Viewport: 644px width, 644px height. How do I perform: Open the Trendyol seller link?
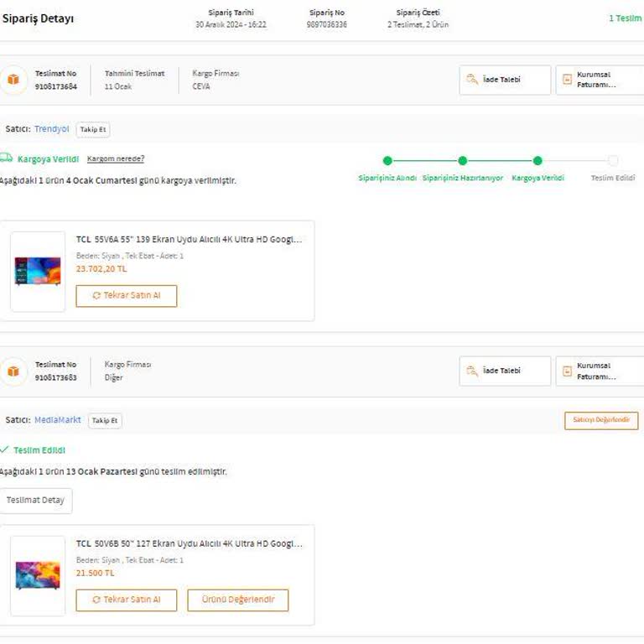tap(52, 129)
